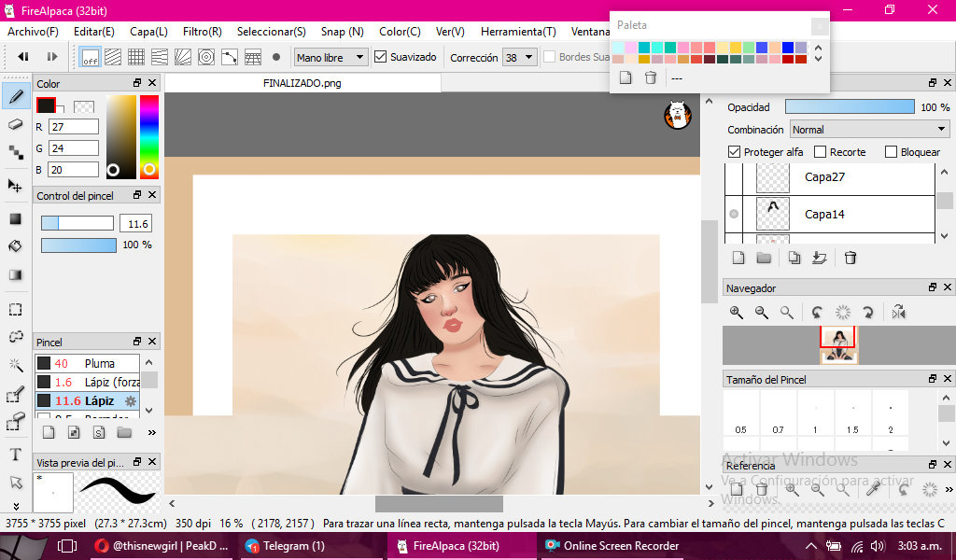Choose the Dot tool
This screenshot has width=956, height=560.
click(16, 152)
